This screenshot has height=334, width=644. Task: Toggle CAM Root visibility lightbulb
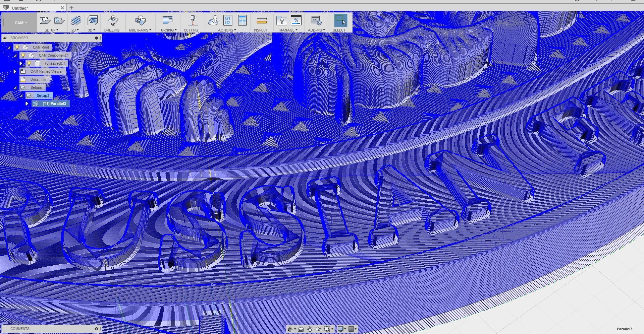(17, 48)
